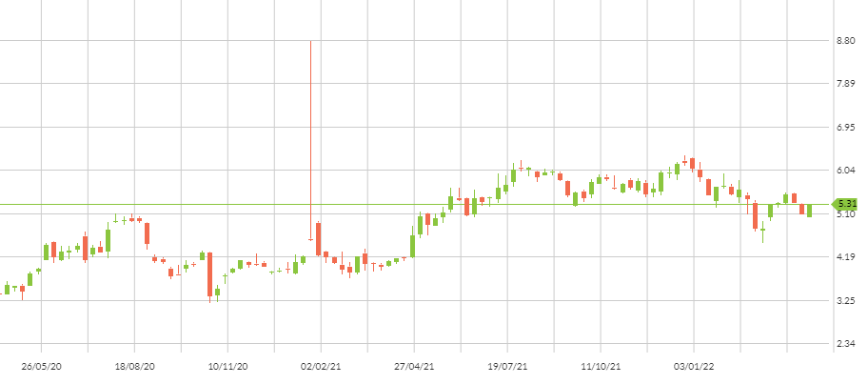Click the 5.10 price axis label
Image resolution: width=868 pixels, height=384 pixels.
(844, 214)
